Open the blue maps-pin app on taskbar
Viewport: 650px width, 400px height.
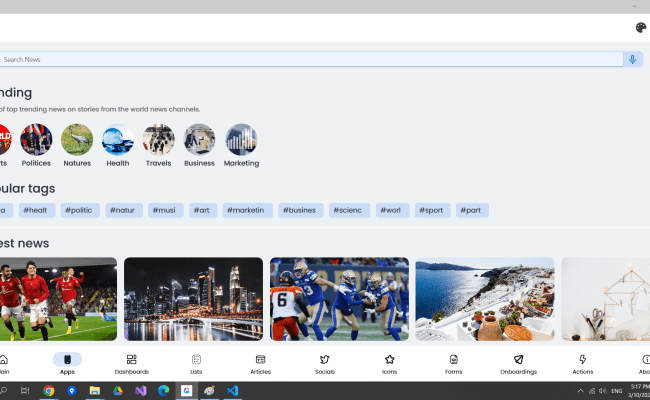click(72, 390)
